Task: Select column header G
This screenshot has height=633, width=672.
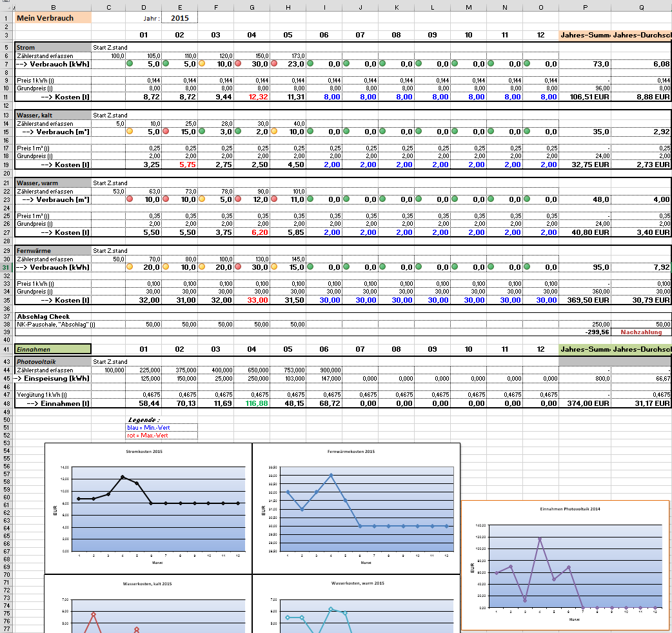Action: [252, 7]
